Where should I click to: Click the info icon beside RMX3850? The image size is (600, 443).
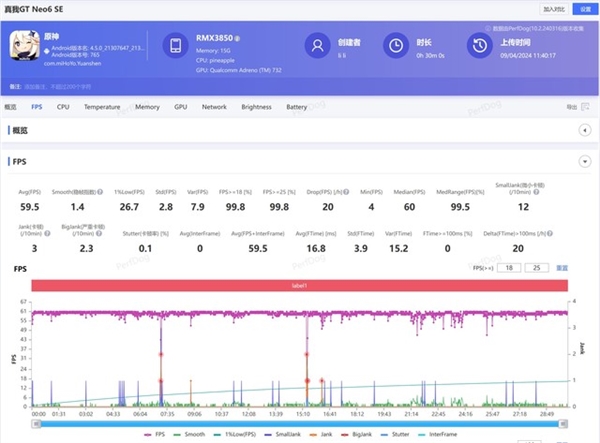[237, 38]
